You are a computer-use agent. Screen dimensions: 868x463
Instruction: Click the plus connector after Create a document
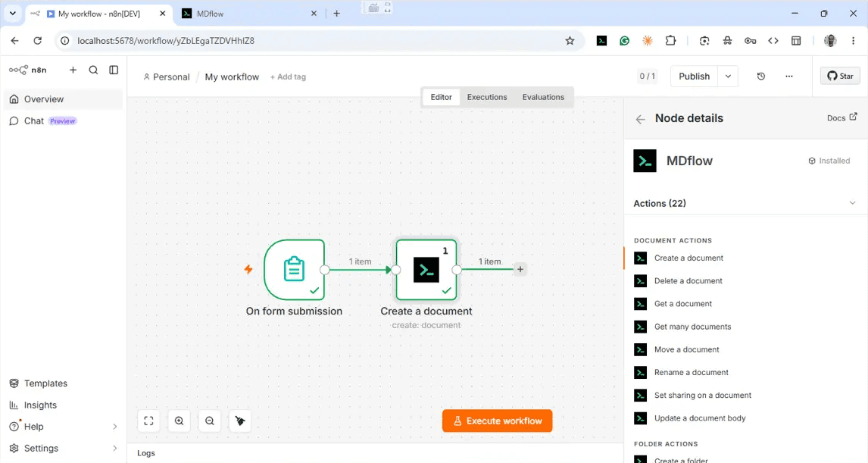point(520,269)
